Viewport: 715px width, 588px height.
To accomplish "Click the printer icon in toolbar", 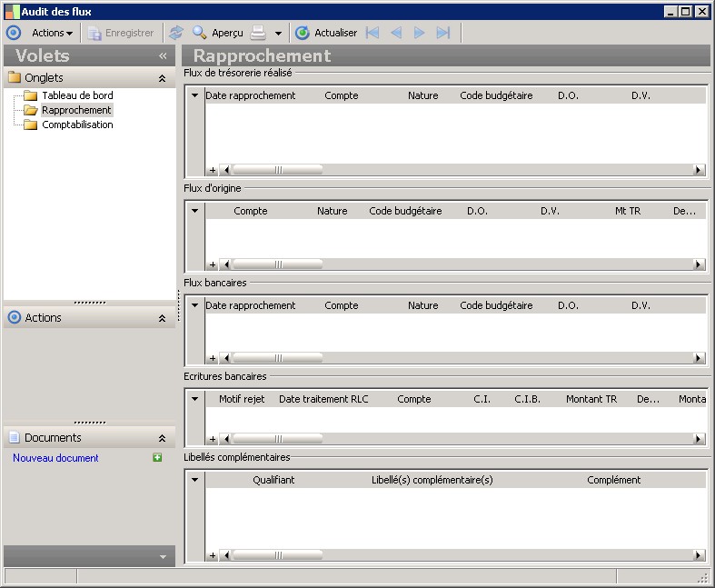I will tap(258, 33).
